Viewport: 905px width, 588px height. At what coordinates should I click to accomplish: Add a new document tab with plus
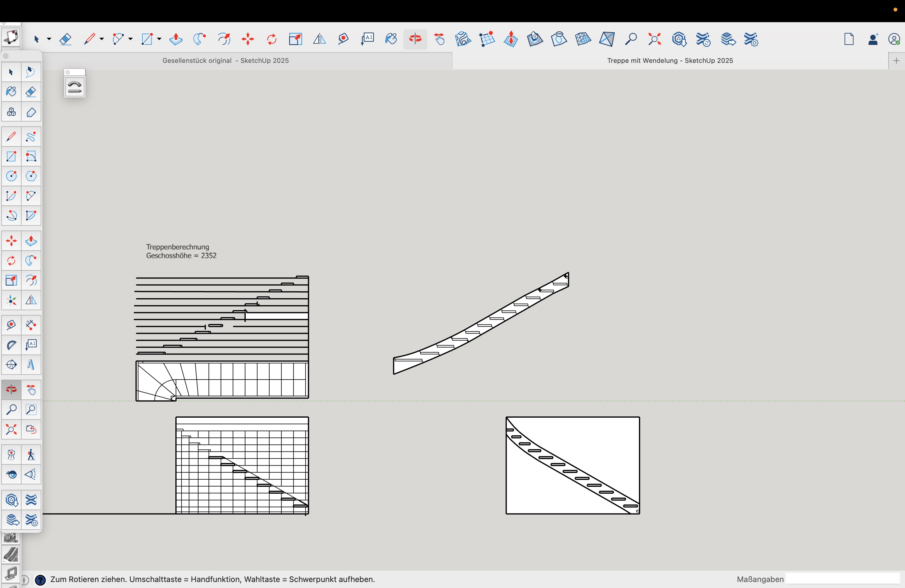896,61
